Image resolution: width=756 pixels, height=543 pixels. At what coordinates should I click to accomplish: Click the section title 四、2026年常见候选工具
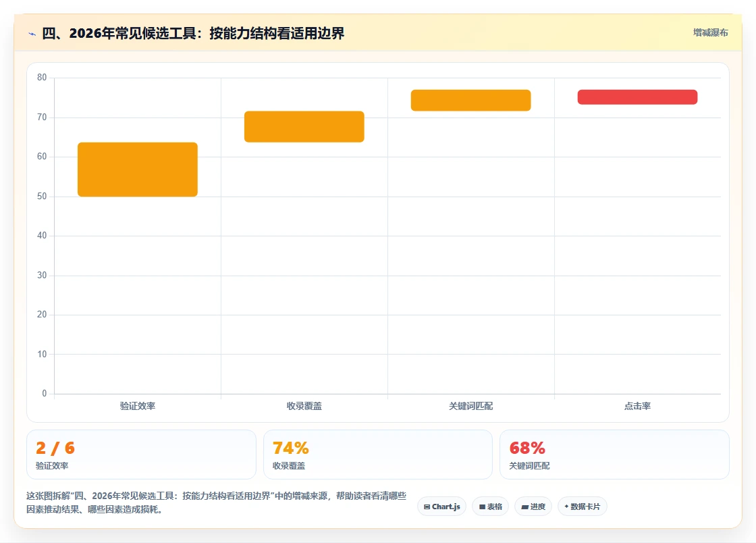pos(193,33)
